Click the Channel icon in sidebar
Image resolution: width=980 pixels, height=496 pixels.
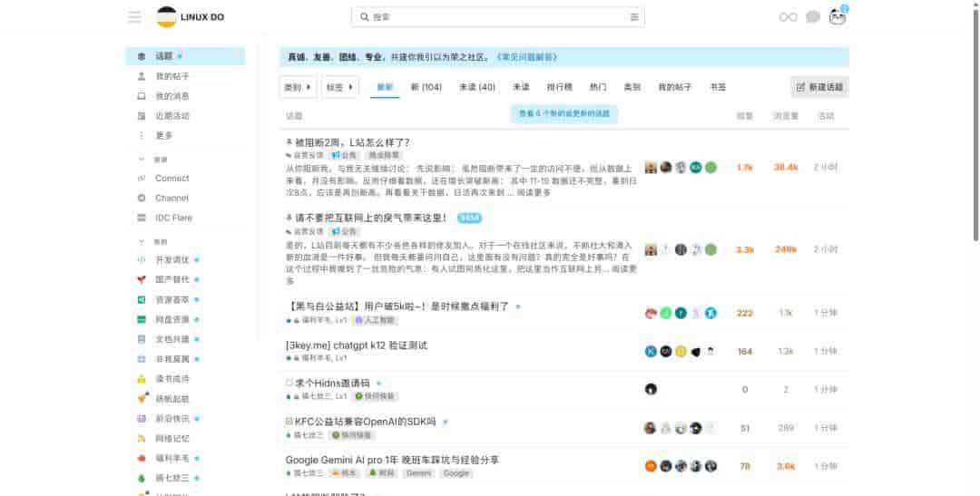coord(142,198)
